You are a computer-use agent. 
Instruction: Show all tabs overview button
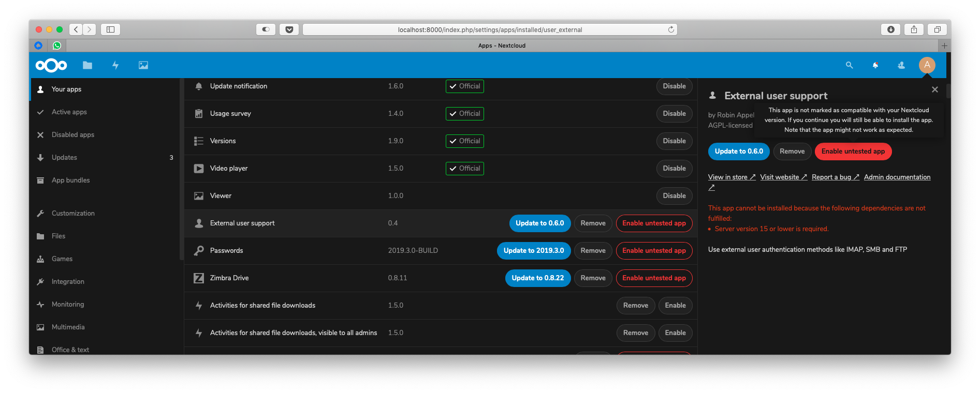pyautogui.click(x=937, y=29)
